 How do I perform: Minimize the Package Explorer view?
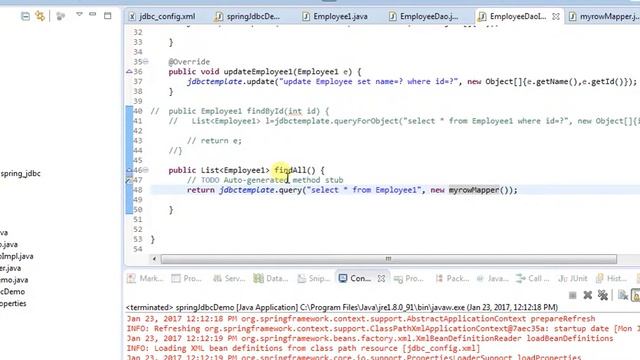[x=93, y=15]
